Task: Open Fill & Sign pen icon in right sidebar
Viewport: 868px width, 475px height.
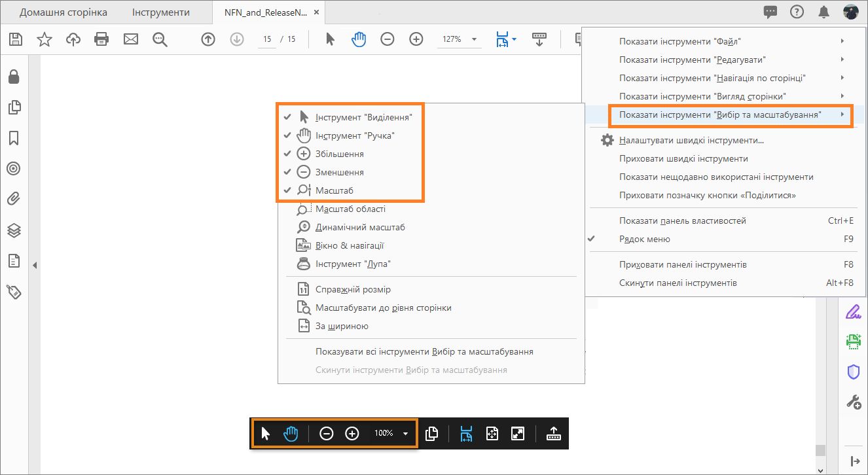Action: pos(853,311)
